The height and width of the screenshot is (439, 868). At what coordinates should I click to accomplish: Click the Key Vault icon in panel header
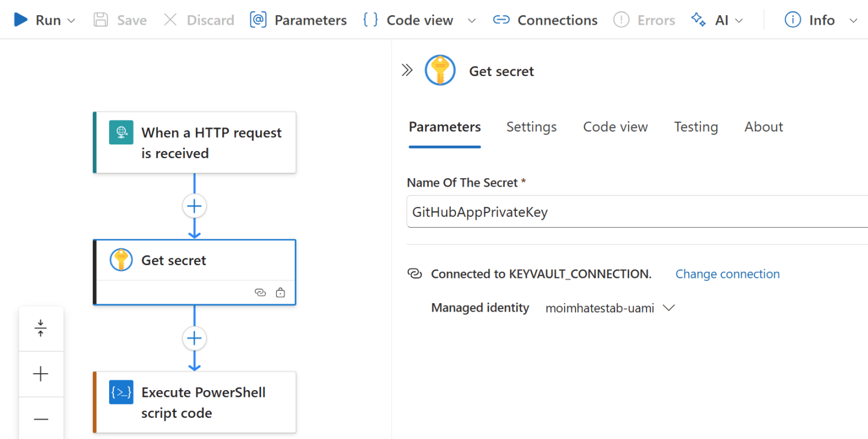[x=440, y=70]
